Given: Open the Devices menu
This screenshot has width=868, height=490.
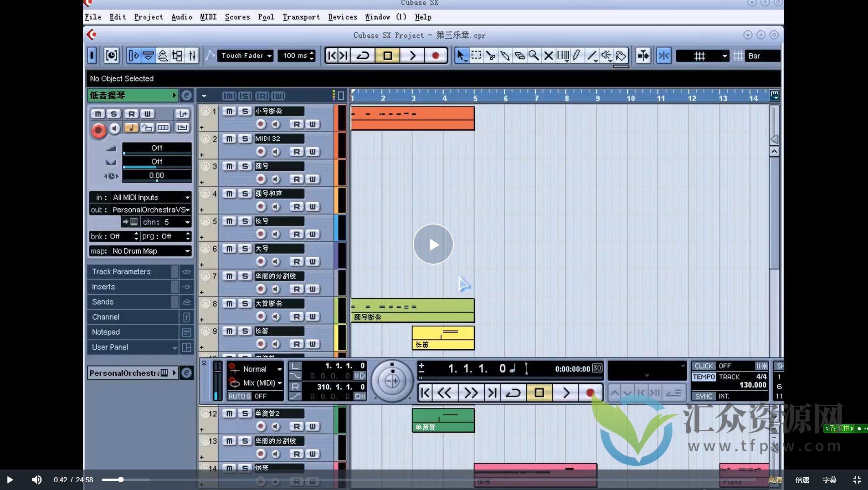Looking at the screenshot, I should pyautogui.click(x=342, y=17).
